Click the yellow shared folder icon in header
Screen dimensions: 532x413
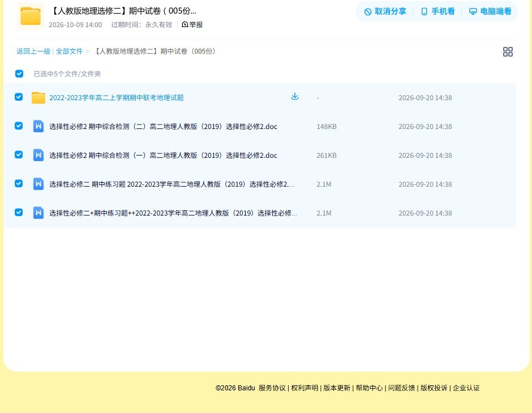31,16
